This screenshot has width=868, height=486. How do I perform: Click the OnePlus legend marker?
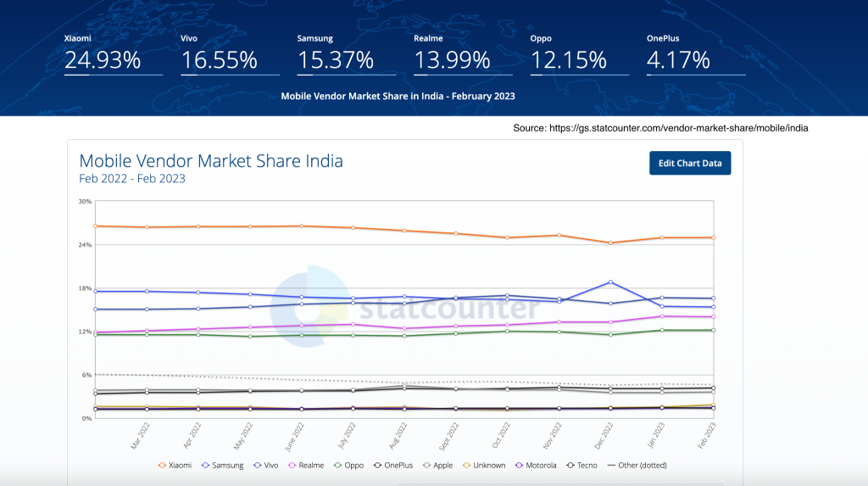[377, 466]
